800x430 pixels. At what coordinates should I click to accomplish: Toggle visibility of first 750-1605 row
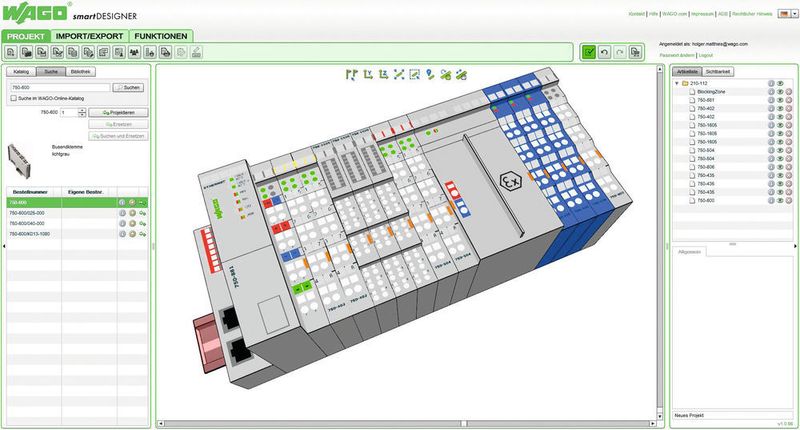coord(780,125)
